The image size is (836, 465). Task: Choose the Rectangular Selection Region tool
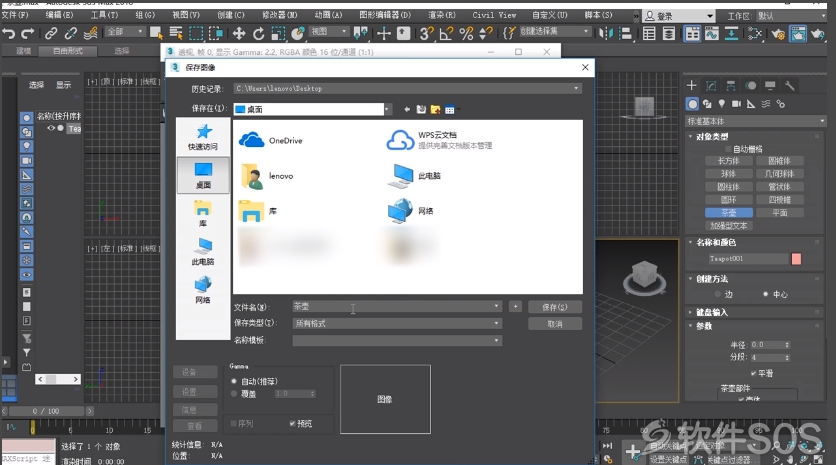[x=196, y=34]
